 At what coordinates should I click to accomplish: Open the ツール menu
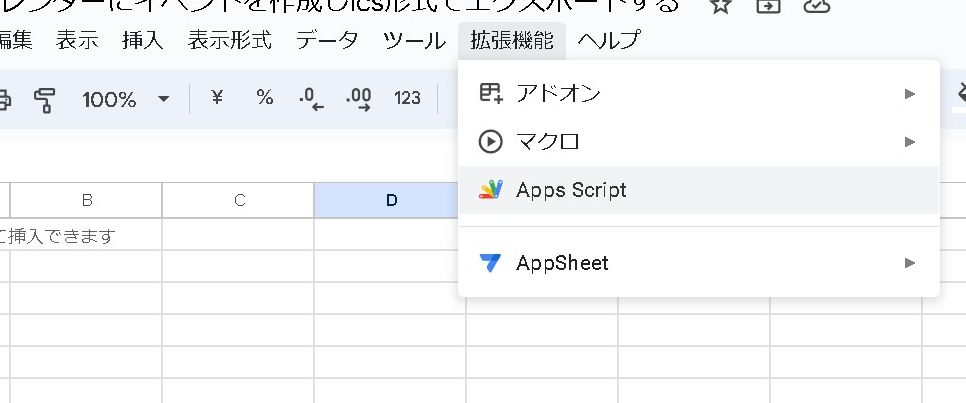[414, 41]
